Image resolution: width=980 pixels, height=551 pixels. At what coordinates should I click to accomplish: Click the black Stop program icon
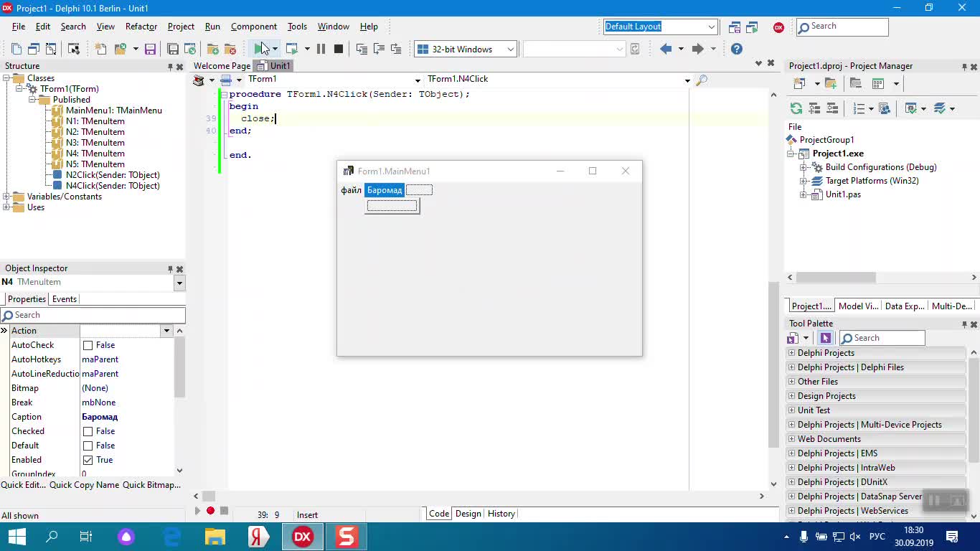click(339, 49)
